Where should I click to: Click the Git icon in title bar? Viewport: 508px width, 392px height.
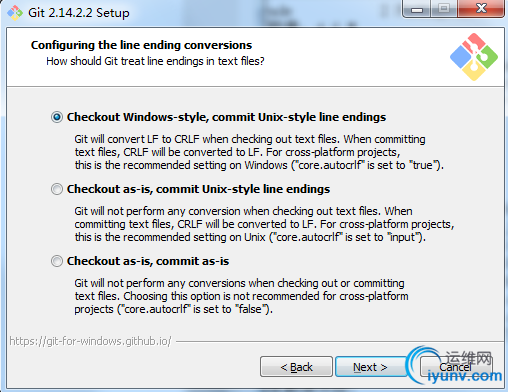15,13
